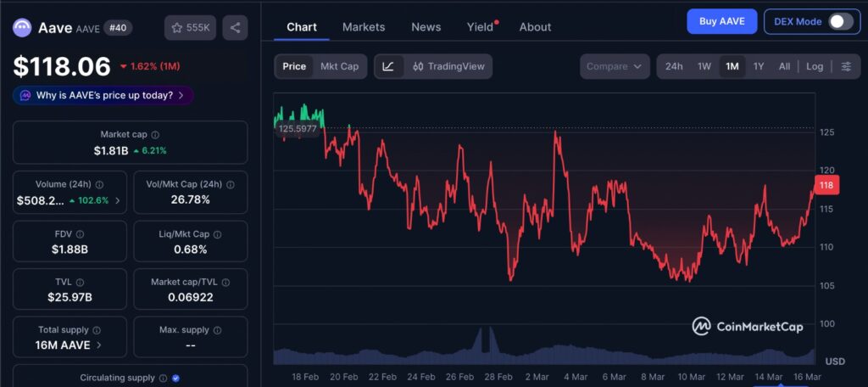Switch to TradingView candlestick chart
The height and width of the screenshot is (387, 868).
(449, 66)
